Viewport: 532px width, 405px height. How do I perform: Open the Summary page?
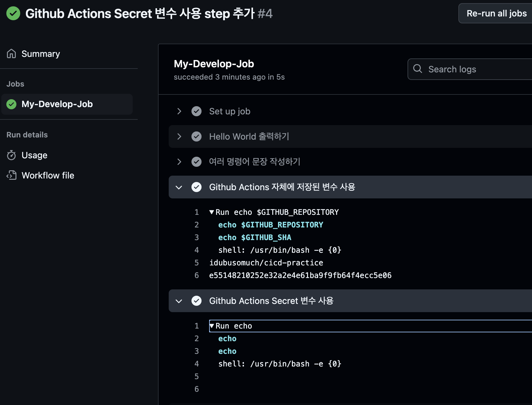(40, 54)
